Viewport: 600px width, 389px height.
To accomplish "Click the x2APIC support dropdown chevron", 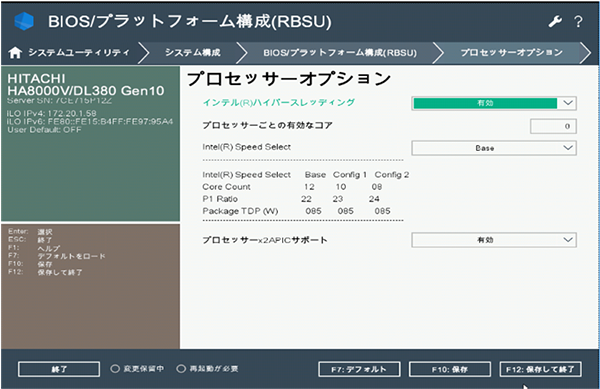I will point(568,240).
